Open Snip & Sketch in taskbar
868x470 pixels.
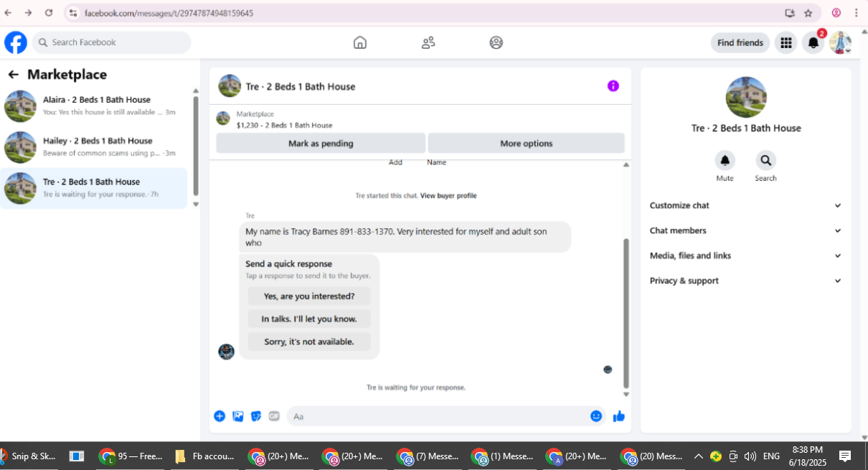coord(30,456)
